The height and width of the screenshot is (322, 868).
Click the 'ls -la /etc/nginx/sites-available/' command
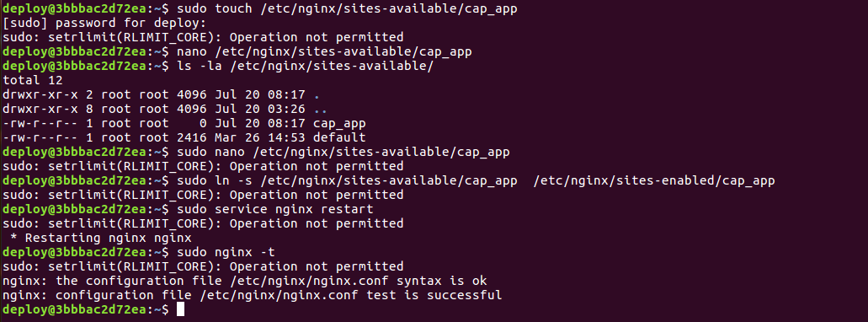pos(305,66)
